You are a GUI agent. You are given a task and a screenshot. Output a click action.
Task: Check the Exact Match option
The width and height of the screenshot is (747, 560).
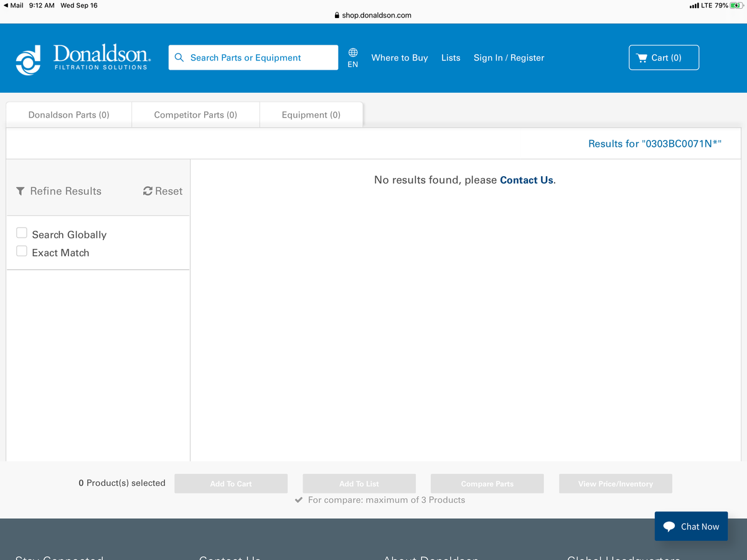pyautogui.click(x=22, y=251)
